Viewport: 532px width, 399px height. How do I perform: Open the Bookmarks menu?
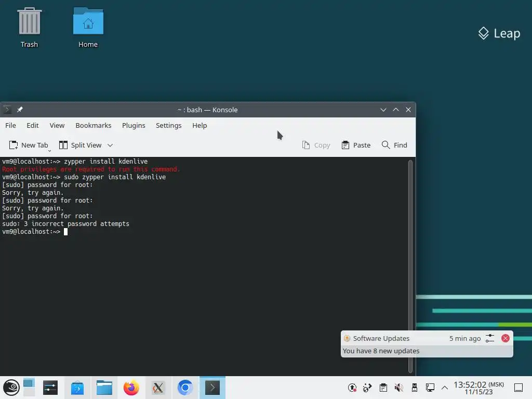pyautogui.click(x=94, y=125)
